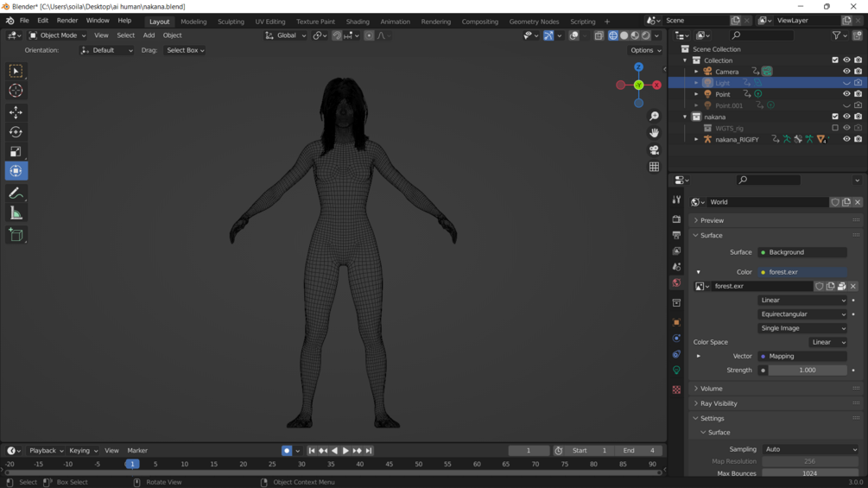Open the Render menu
This screenshot has width=868, height=488.
(x=67, y=21)
